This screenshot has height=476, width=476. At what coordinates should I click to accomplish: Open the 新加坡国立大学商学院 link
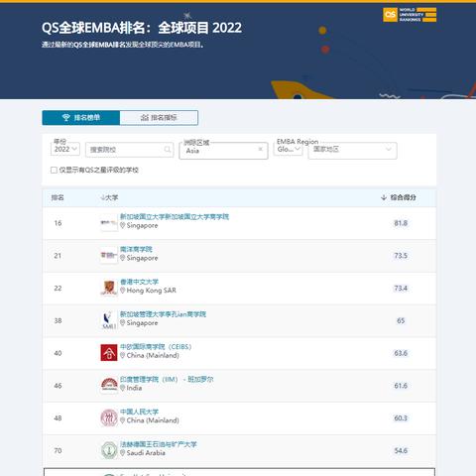(175, 217)
